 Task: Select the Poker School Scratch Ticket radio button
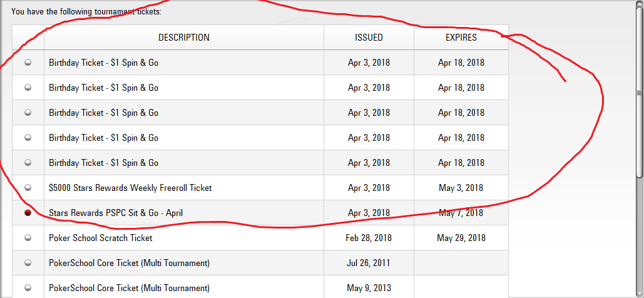[x=28, y=237]
